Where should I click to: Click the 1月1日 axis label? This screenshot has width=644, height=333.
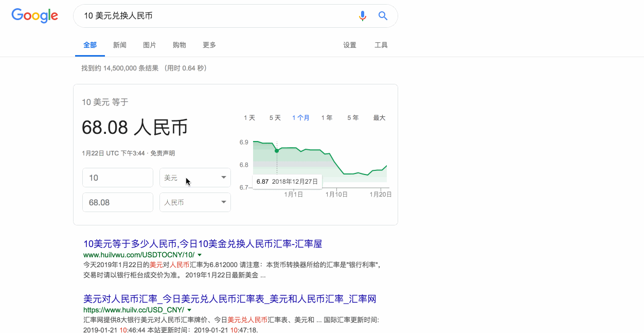(x=293, y=194)
